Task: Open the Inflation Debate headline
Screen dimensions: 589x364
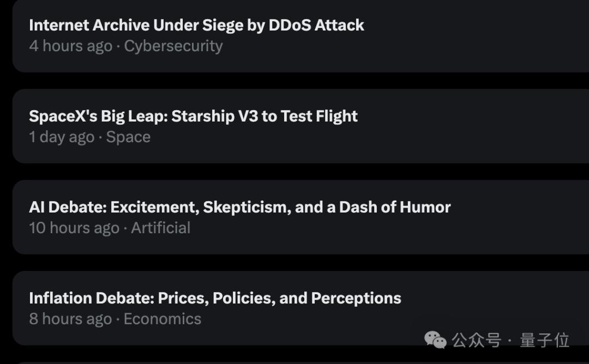Action: [x=215, y=298]
